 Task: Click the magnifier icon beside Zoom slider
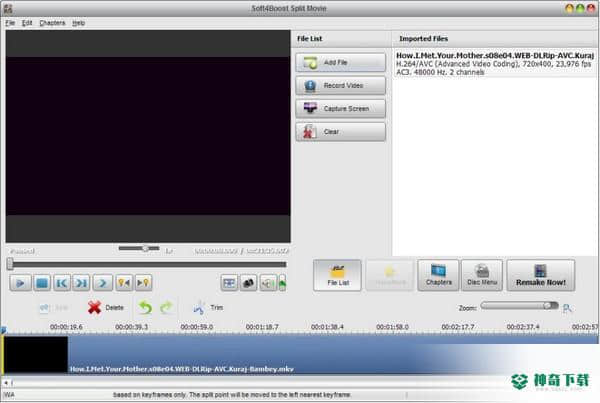click(567, 308)
